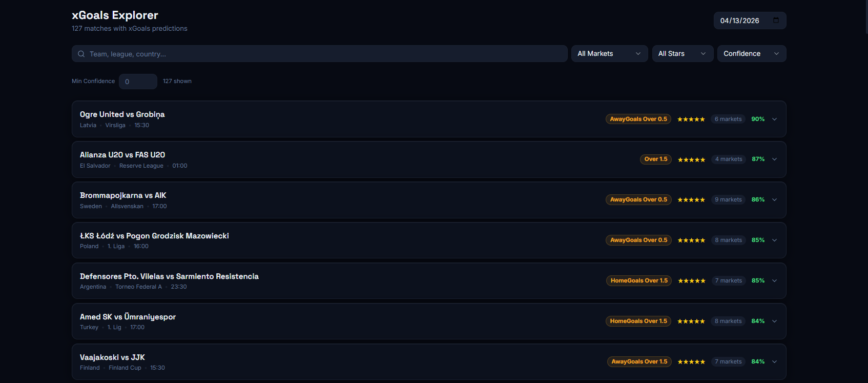
Task: Click the star rating for Ogre United match
Action: click(691, 119)
